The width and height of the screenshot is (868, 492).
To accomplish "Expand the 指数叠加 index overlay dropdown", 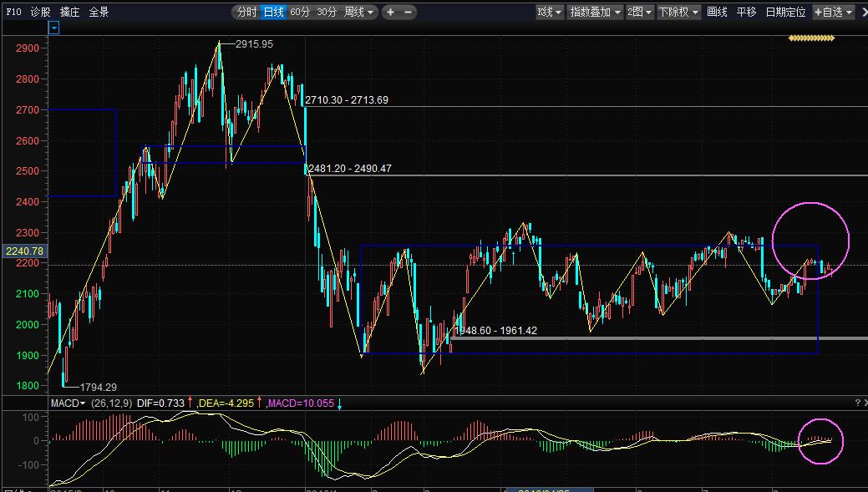I will [595, 12].
